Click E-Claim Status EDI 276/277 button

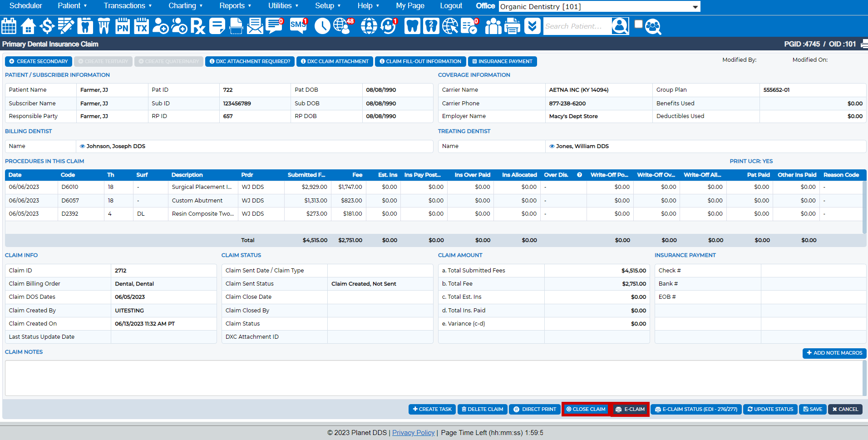(696, 409)
